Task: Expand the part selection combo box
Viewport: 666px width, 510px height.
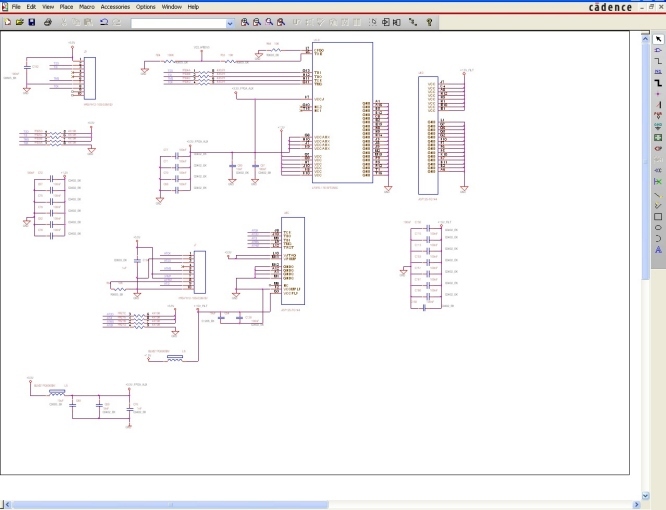Action: click(x=231, y=22)
